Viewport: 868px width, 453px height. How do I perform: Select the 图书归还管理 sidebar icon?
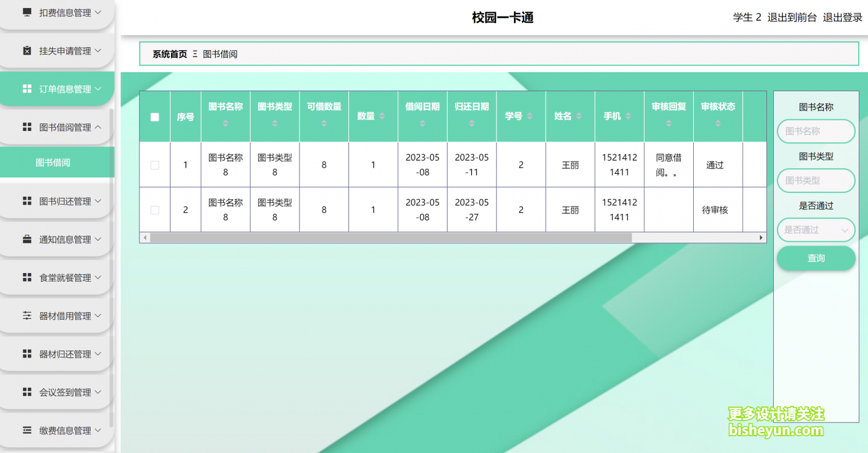tap(26, 200)
